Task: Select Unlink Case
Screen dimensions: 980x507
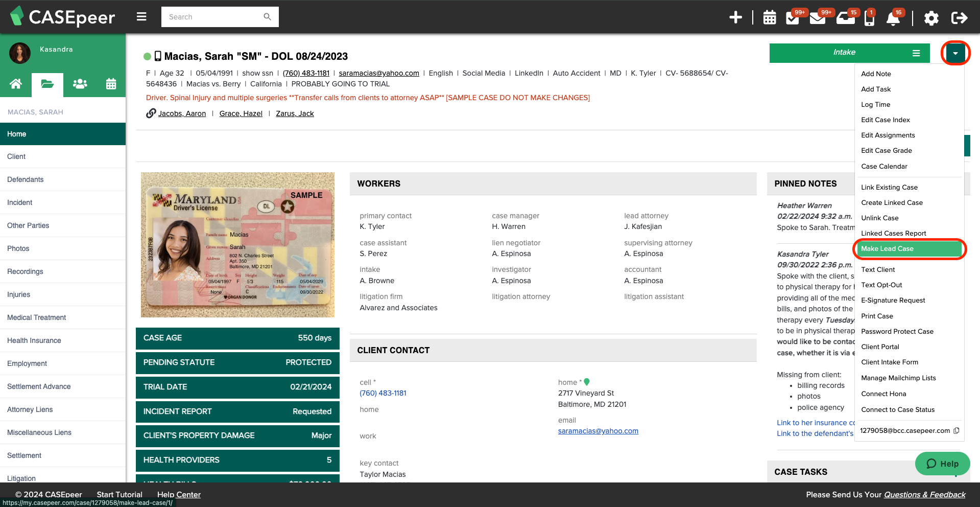Action: pos(879,218)
